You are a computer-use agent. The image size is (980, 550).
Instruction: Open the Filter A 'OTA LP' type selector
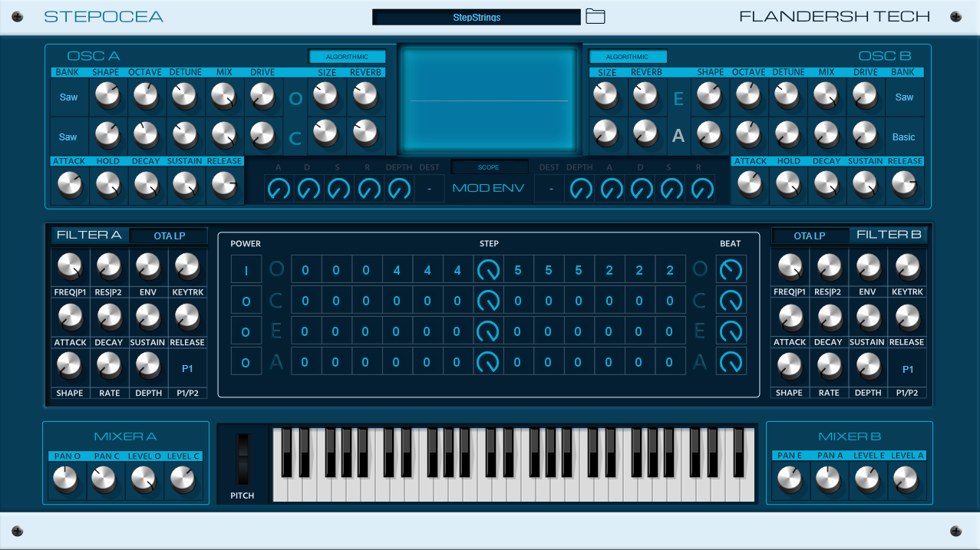169,236
